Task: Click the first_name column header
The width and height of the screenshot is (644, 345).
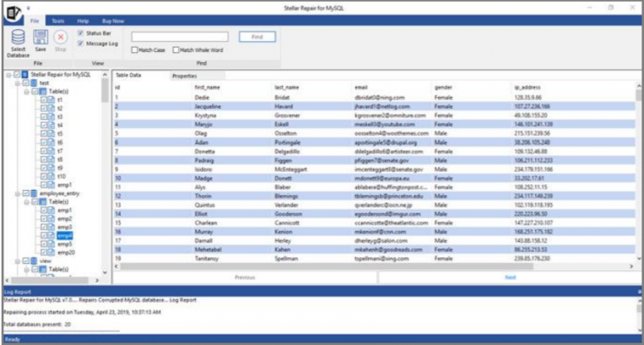Action: coord(207,87)
